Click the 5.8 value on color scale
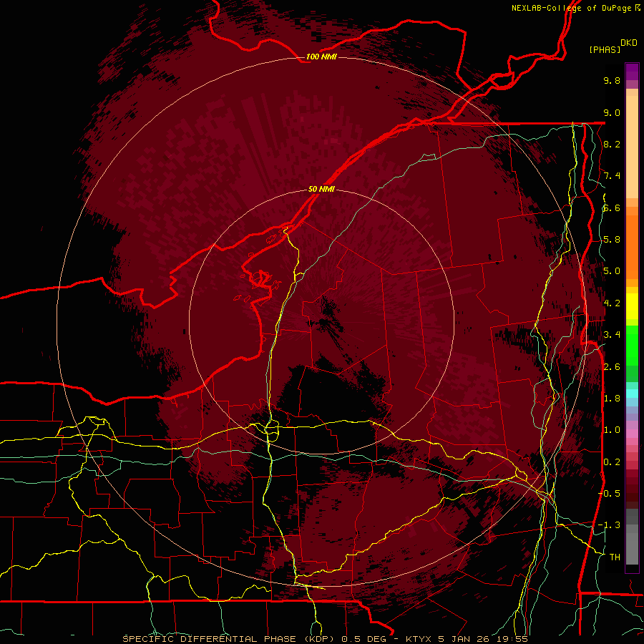The width and height of the screenshot is (644, 644). point(612,240)
